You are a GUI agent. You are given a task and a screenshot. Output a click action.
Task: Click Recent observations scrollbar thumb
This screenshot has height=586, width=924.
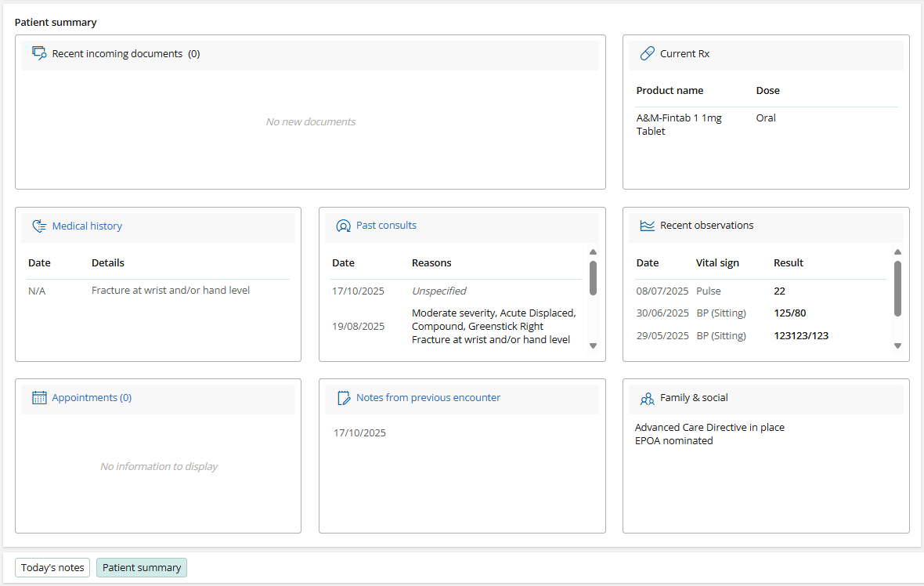(x=897, y=288)
